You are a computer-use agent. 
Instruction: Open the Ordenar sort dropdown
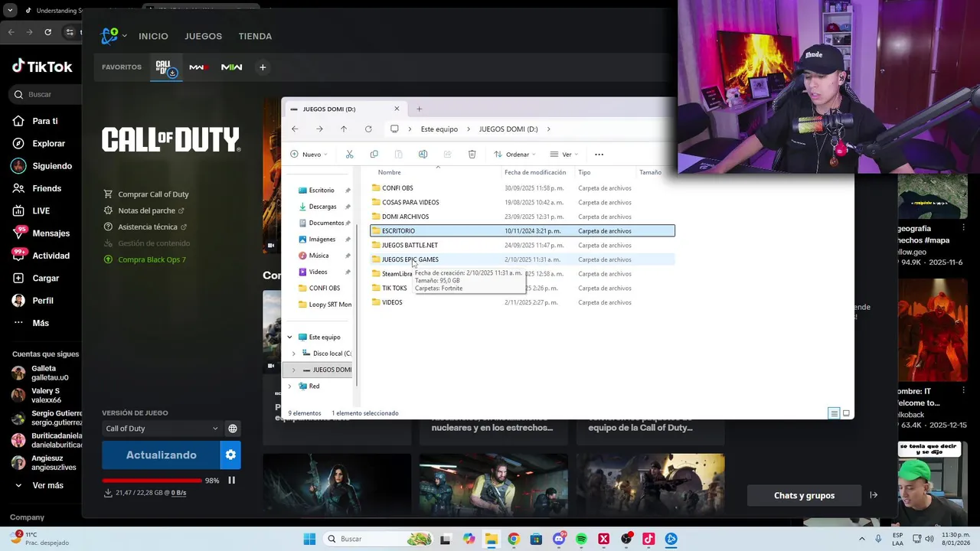[x=514, y=155]
